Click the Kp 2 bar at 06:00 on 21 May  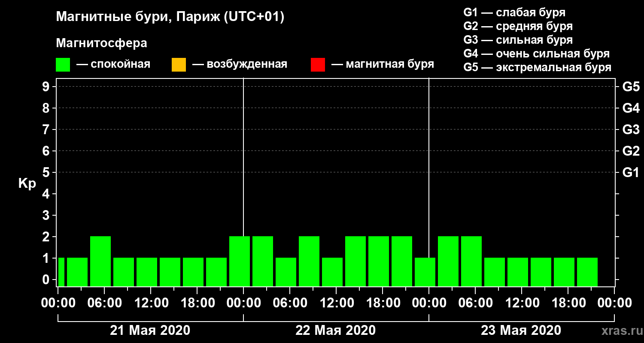[x=100, y=261]
